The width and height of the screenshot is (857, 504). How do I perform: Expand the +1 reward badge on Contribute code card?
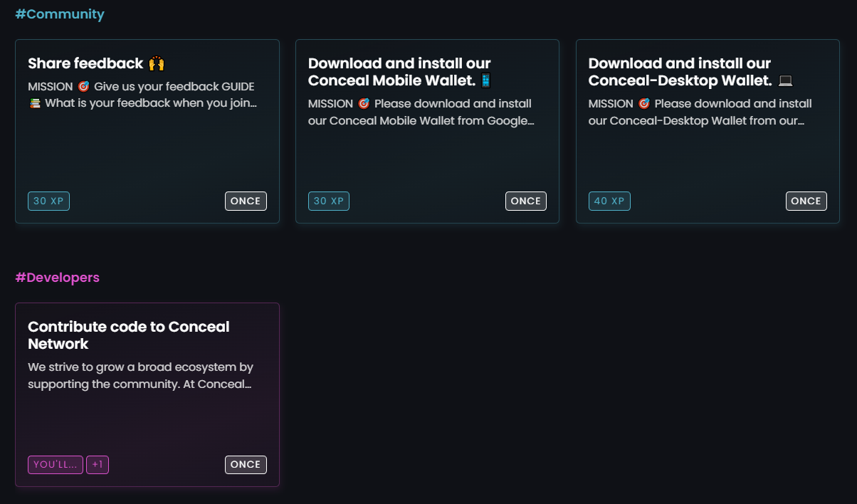pyautogui.click(x=98, y=464)
